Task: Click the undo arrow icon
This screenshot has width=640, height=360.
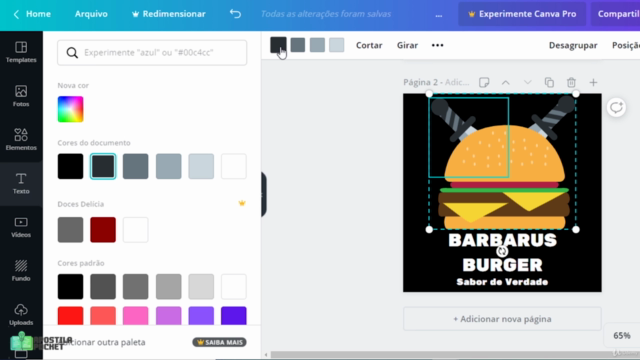Action: (235, 14)
